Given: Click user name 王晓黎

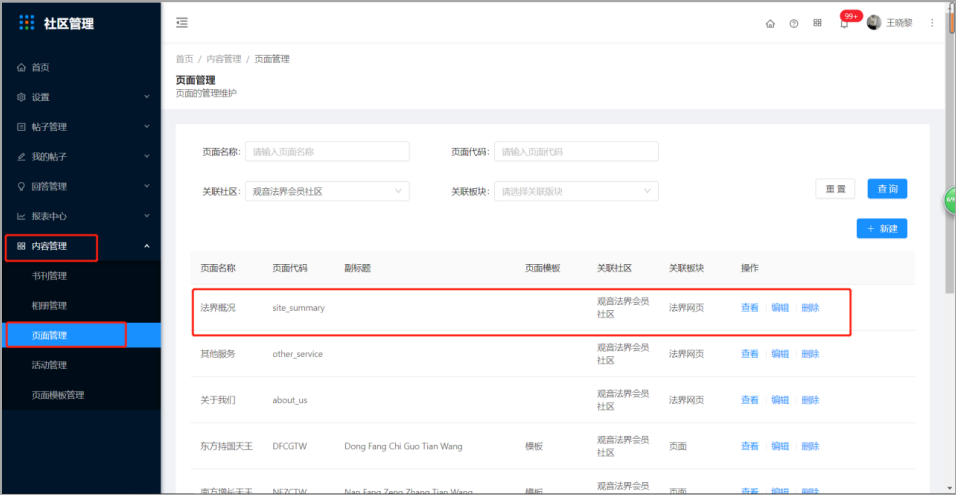Looking at the screenshot, I should 899,23.
